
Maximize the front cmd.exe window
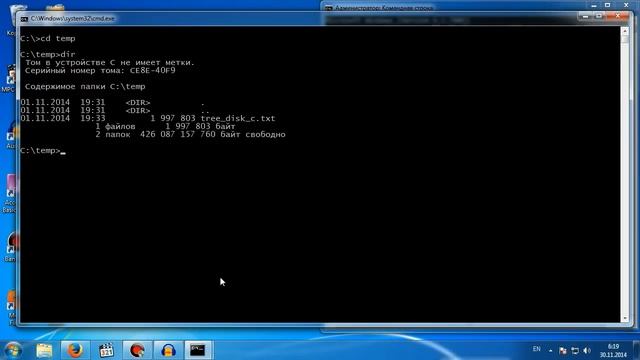pos(599,16)
